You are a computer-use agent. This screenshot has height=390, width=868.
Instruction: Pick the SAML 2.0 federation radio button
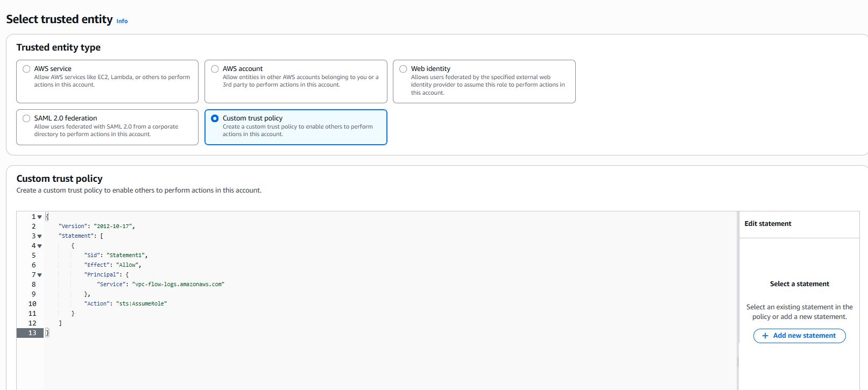(x=26, y=118)
